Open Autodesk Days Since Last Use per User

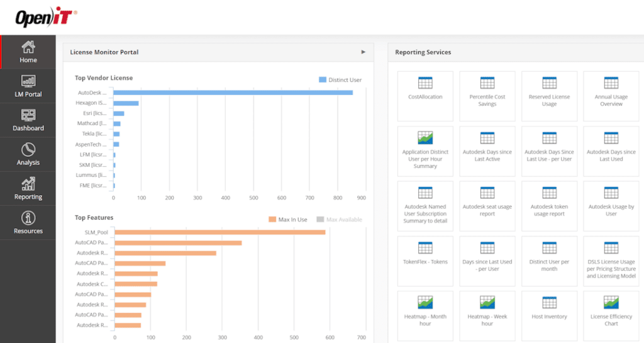pos(549,151)
